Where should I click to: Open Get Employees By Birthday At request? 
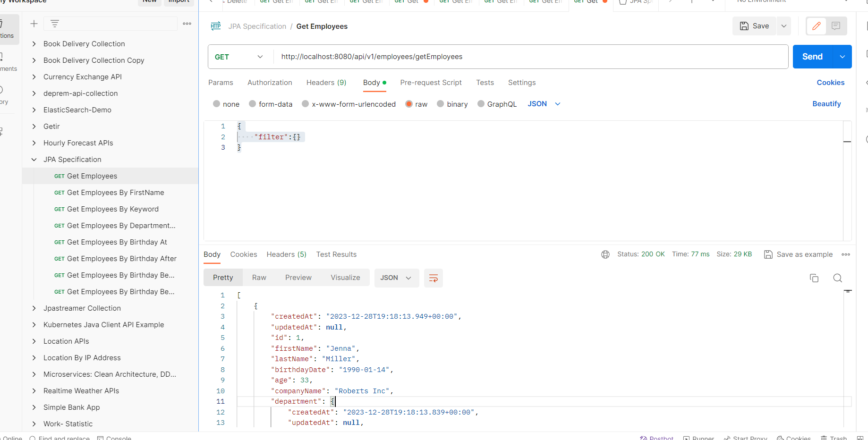coord(117,242)
